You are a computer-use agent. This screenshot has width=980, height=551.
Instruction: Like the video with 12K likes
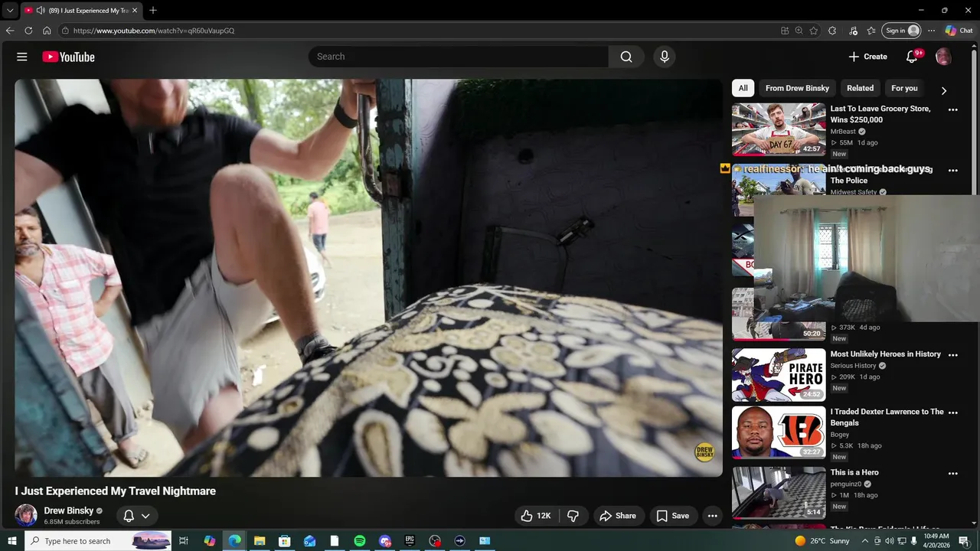point(536,516)
